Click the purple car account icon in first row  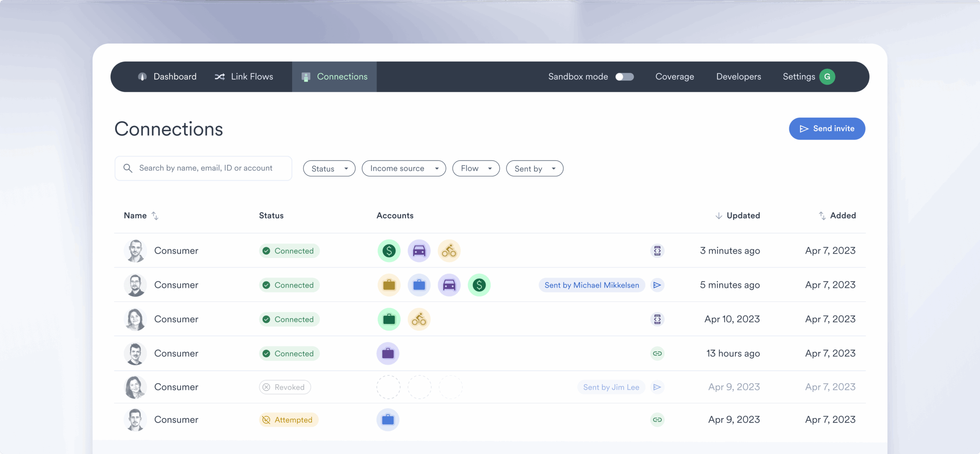(419, 251)
